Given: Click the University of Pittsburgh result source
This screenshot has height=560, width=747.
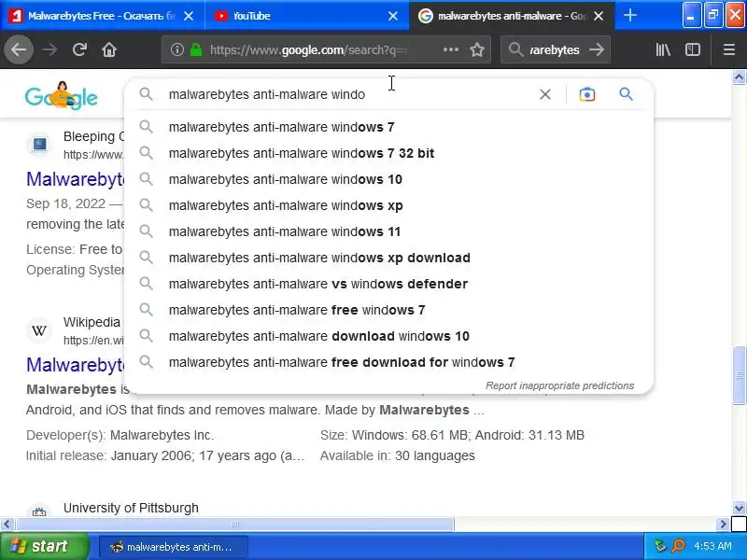Looking at the screenshot, I should pyautogui.click(x=131, y=508).
